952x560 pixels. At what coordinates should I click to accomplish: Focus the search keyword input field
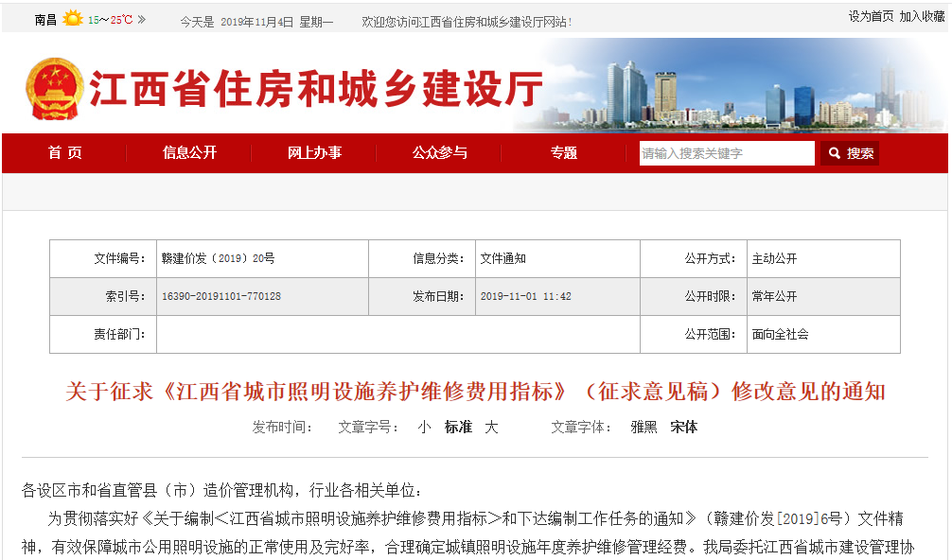pos(726,153)
